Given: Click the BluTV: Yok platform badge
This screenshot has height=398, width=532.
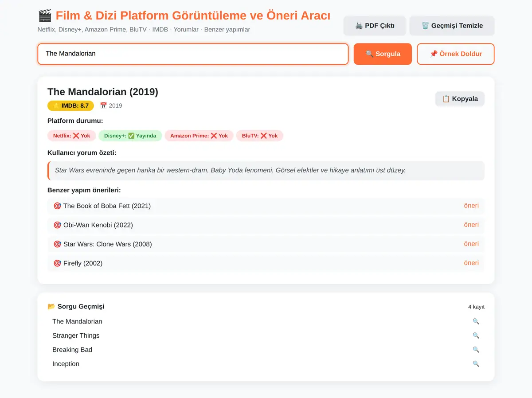Looking at the screenshot, I should tap(260, 136).
